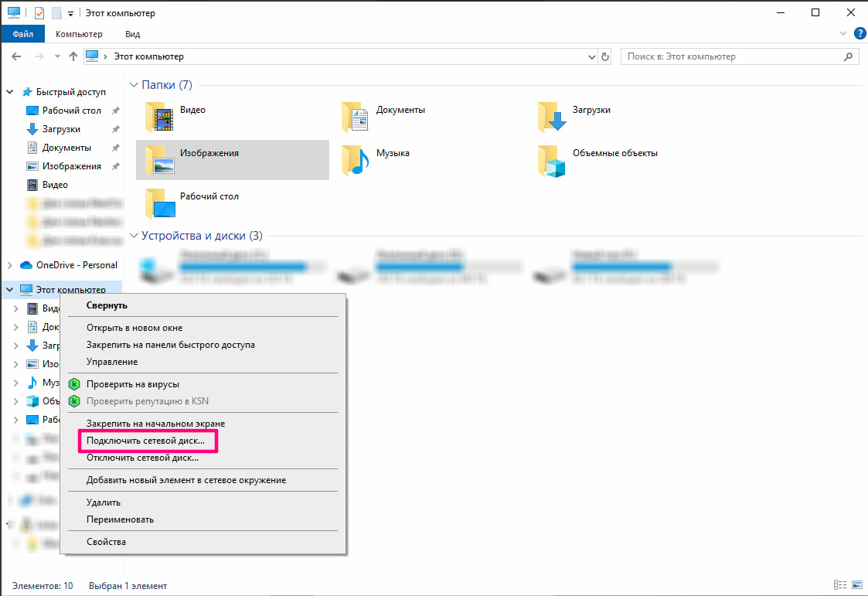This screenshot has height=596, width=868.
Task: Select Рабочий стол in quick access
Action: coord(71,111)
